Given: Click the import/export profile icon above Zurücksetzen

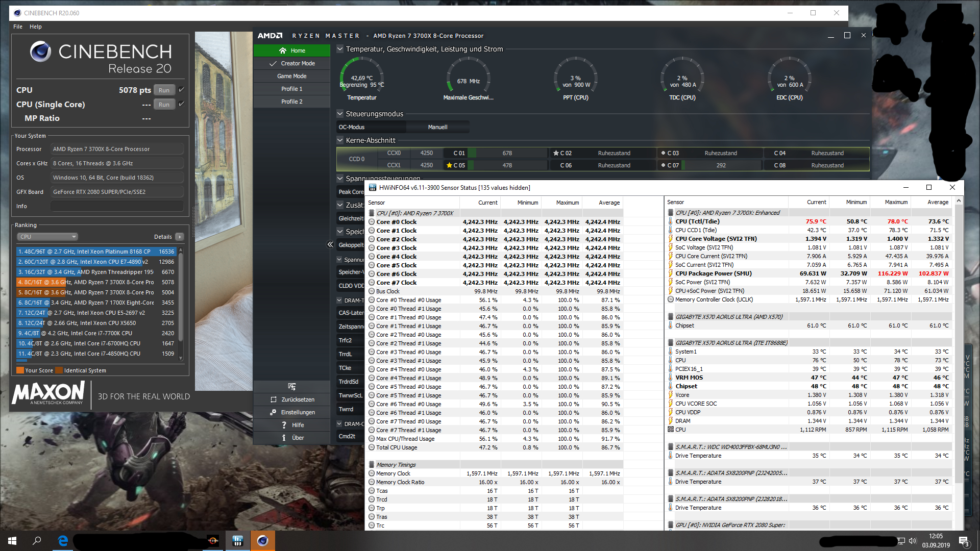Looking at the screenshot, I should [292, 387].
